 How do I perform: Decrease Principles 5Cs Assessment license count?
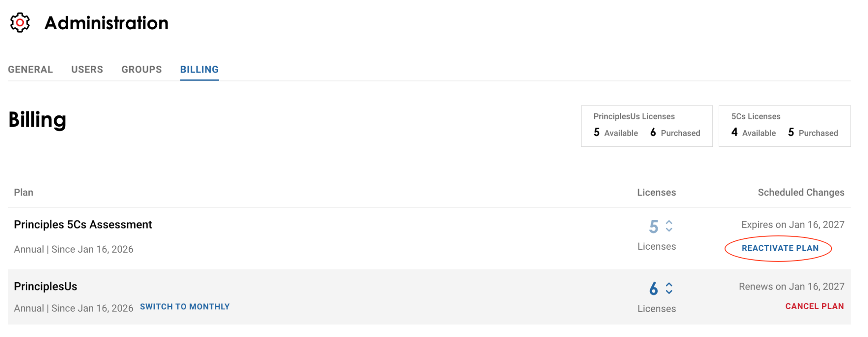[669, 230]
